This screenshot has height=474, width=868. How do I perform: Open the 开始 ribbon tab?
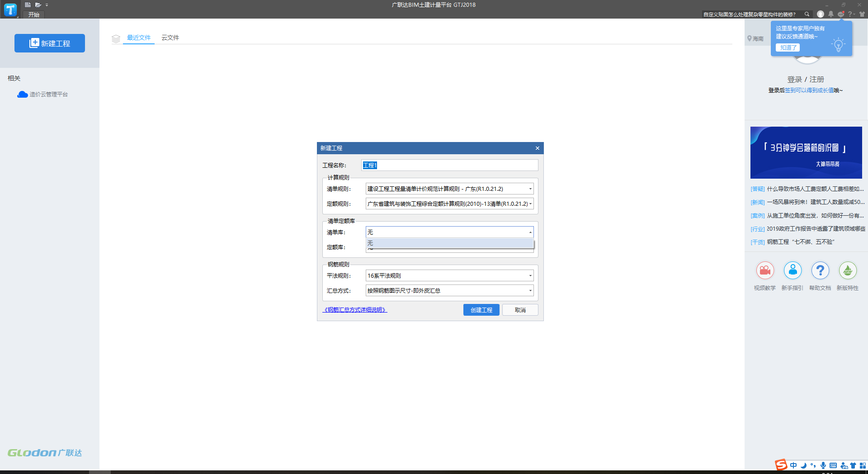click(x=34, y=14)
